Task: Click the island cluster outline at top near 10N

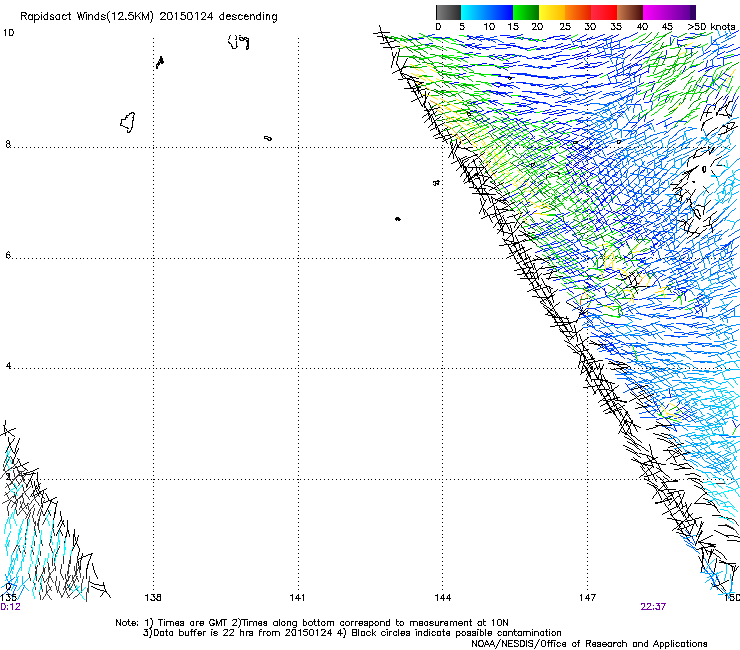Action: 238,42
